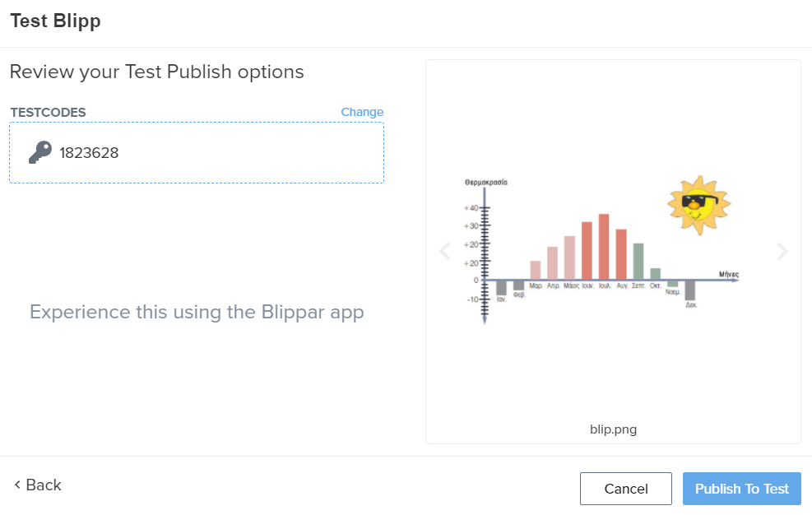Select the test code 1823628 text

coord(89,152)
